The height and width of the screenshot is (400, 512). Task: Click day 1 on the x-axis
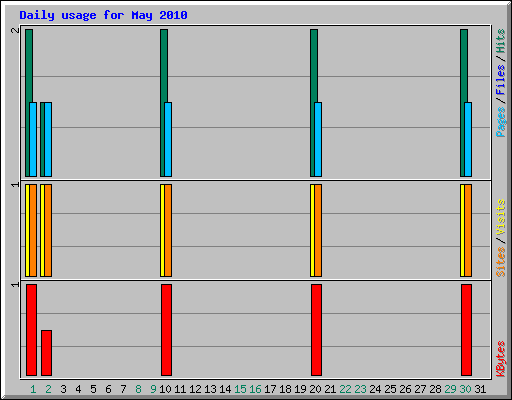(x=33, y=389)
